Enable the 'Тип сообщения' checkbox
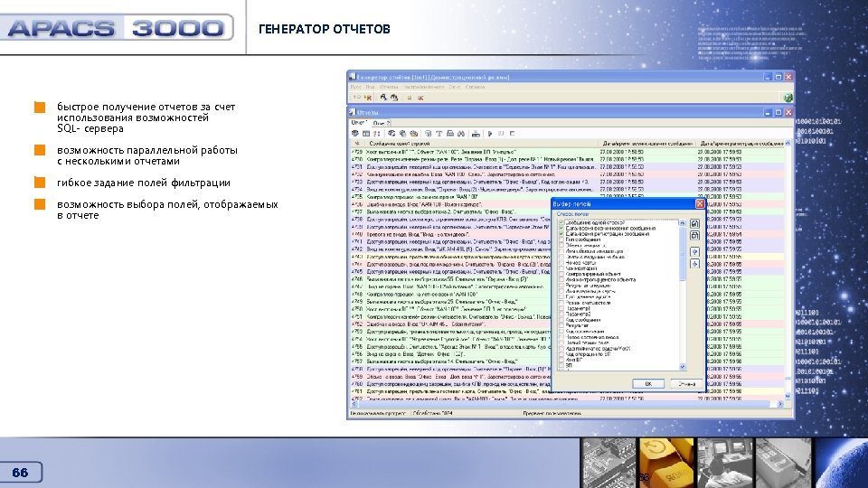This screenshot has height=488, width=868. tap(561, 239)
